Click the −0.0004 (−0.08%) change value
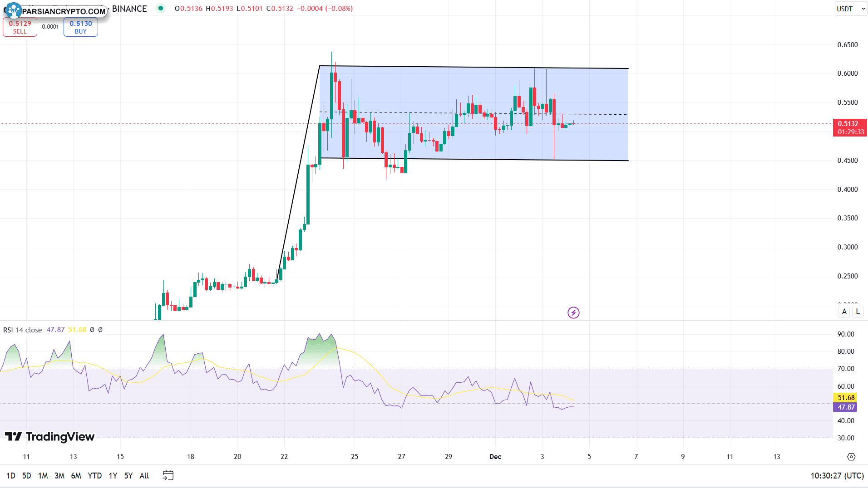Viewport: 868px width, 488px height. tap(325, 9)
